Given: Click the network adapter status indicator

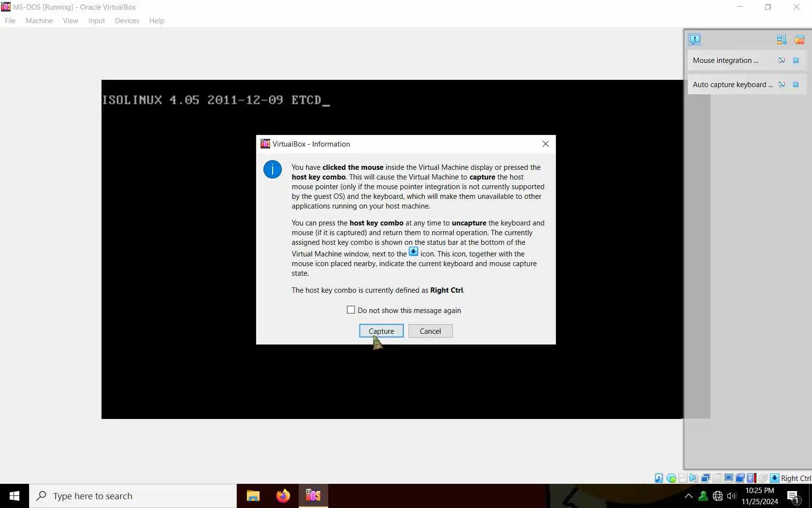Looking at the screenshot, I should (706, 478).
